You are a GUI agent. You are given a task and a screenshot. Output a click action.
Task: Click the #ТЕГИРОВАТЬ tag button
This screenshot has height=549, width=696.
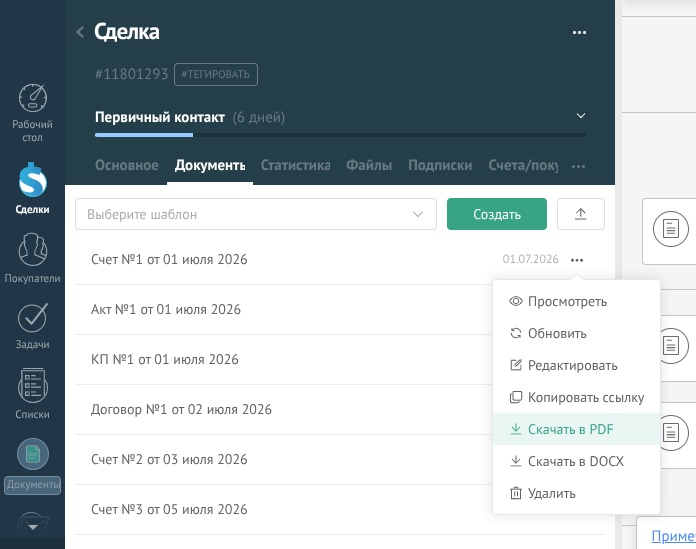[x=216, y=74]
